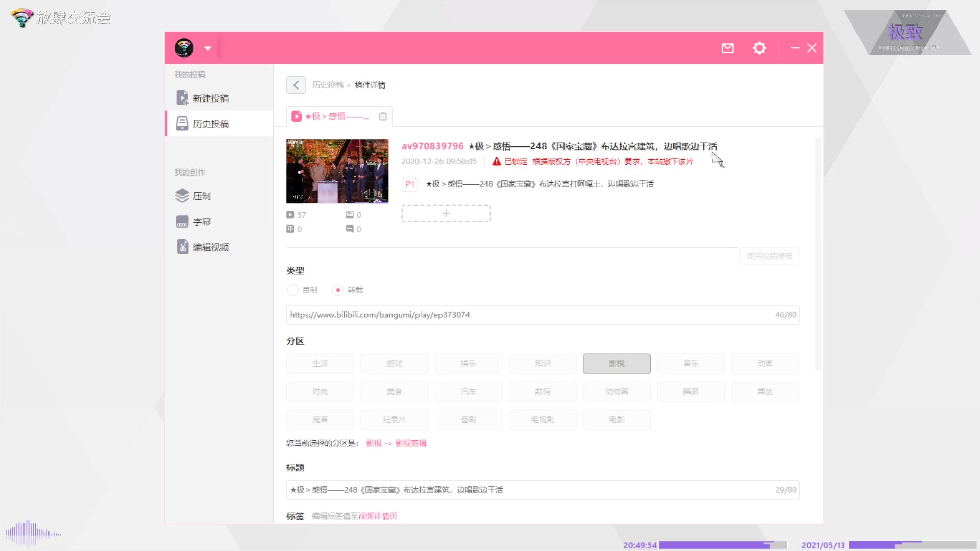Click the comment count icon

pyautogui.click(x=350, y=229)
